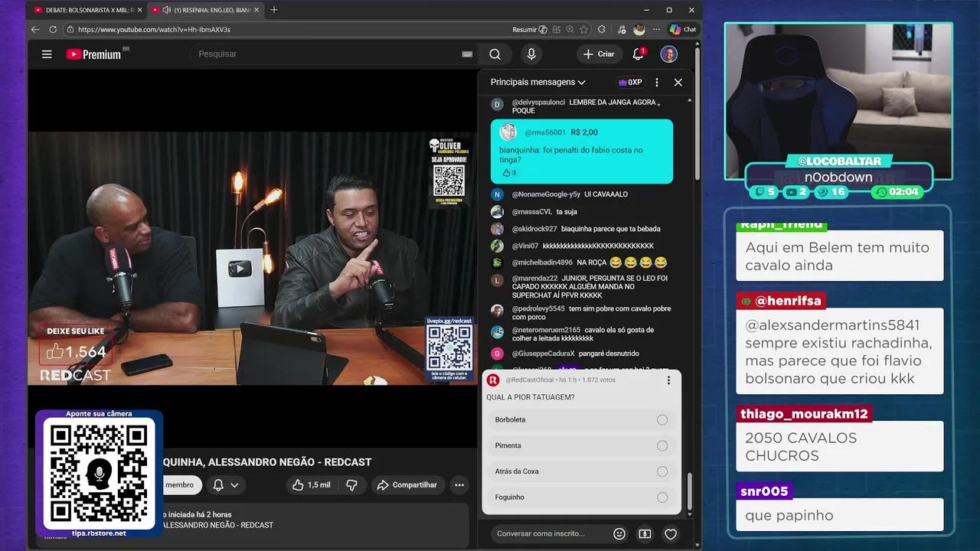Send a heart reaction in chat
This screenshot has height=551, width=980.
tap(671, 534)
